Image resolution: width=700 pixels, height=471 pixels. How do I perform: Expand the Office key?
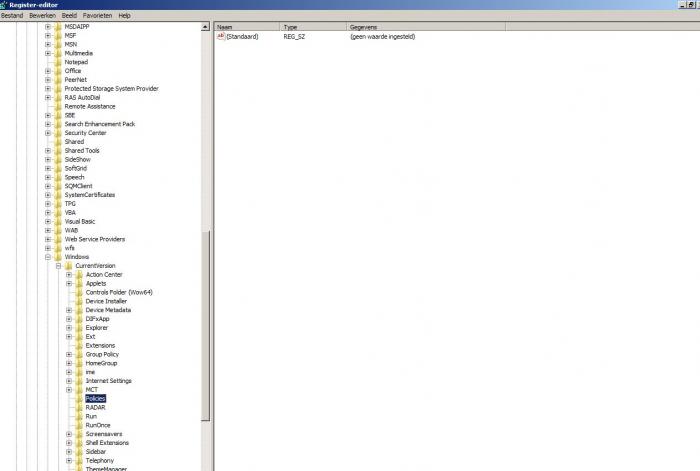coord(48,71)
